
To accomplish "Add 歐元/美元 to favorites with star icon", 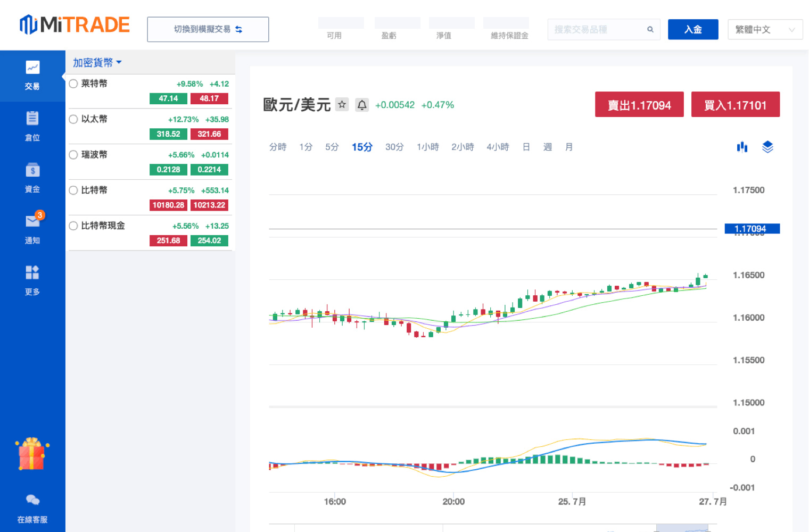I will tap(342, 105).
